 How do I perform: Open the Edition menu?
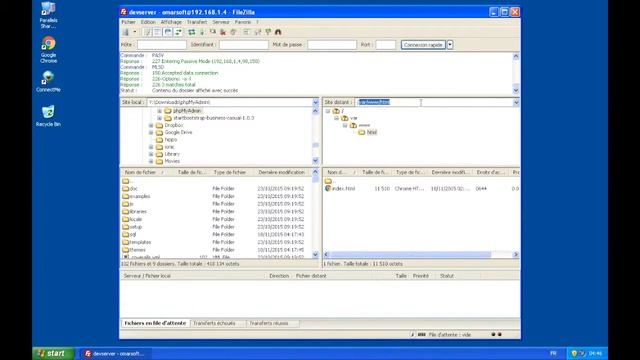click(148, 22)
